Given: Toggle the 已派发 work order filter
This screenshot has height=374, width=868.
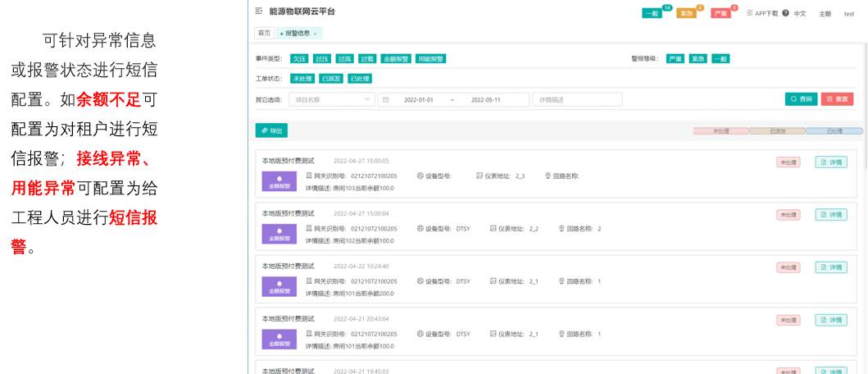Looking at the screenshot, I should 332,79.
